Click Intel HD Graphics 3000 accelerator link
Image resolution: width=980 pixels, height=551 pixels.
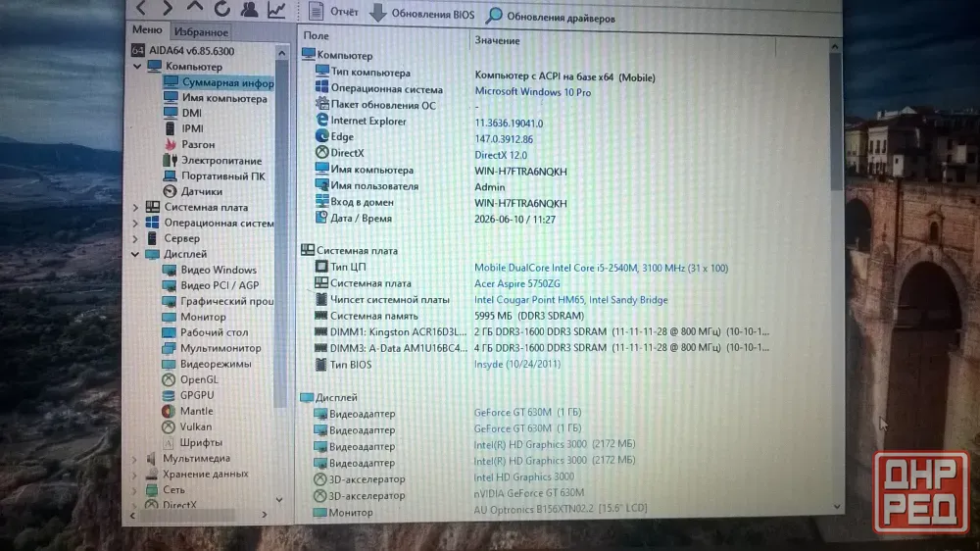click(523, 476)
